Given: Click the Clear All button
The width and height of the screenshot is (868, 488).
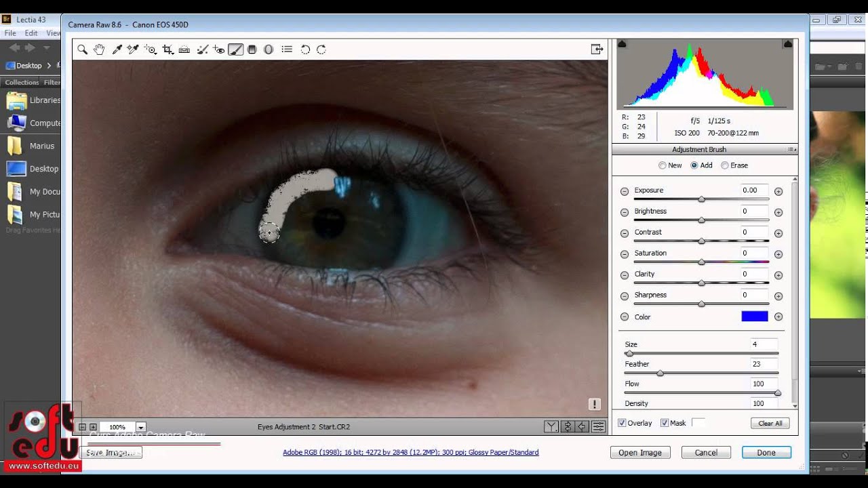Looking at the screenshot, I should 770,423.
